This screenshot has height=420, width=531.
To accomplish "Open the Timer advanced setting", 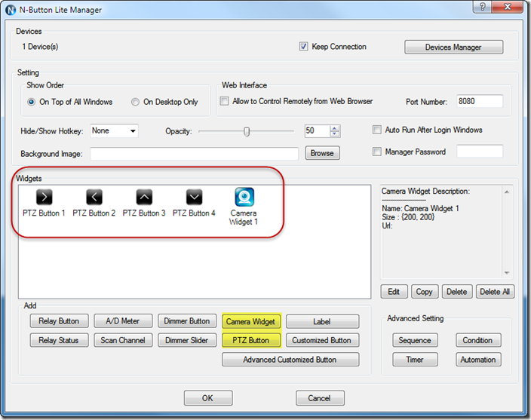I will pyautogui.click(x=415, y=360).
